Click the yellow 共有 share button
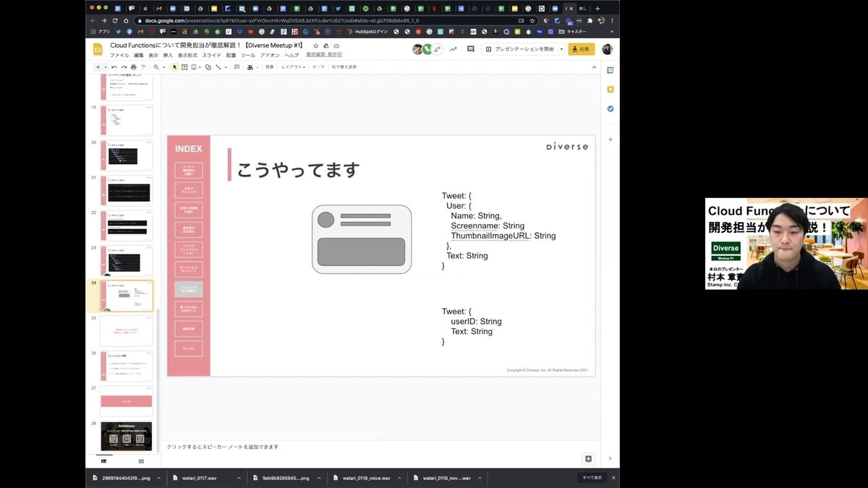 [581, 49]
